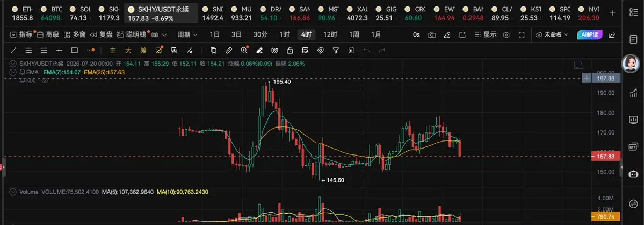Image resolution: width=644 pixels, height=225 pixels.
Task: Select the rectangle drawing tool
Action: (74, 51)
